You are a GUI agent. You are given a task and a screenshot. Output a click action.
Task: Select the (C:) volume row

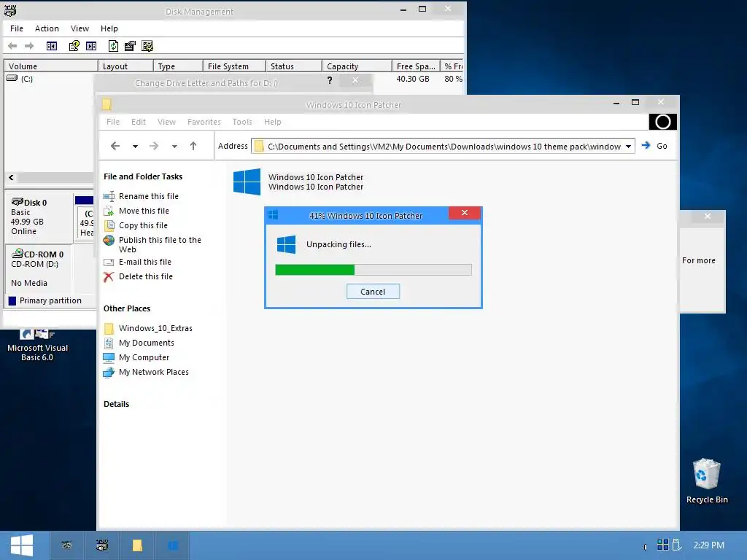pyautogui.click(x=233, y=79)
